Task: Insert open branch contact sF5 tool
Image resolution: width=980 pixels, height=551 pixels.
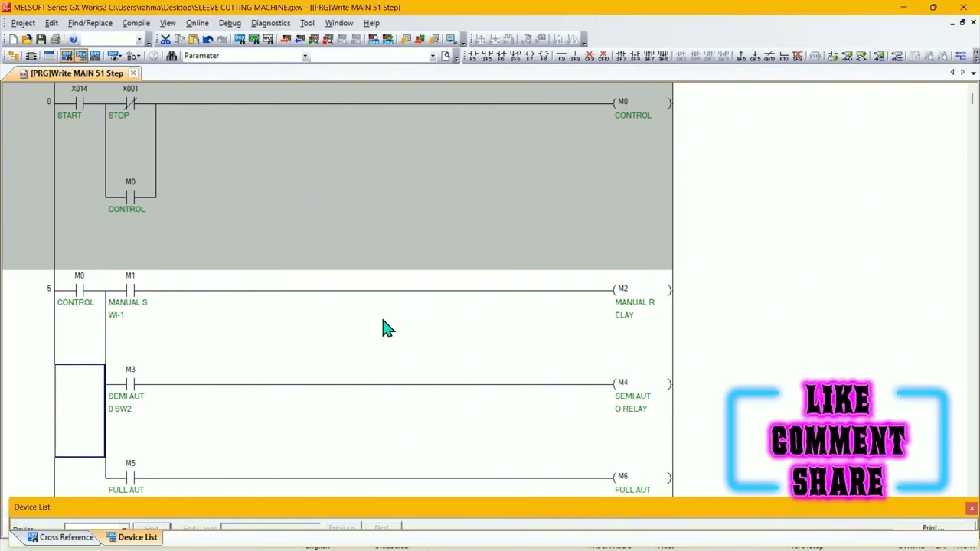Action: tap(487, 56)
